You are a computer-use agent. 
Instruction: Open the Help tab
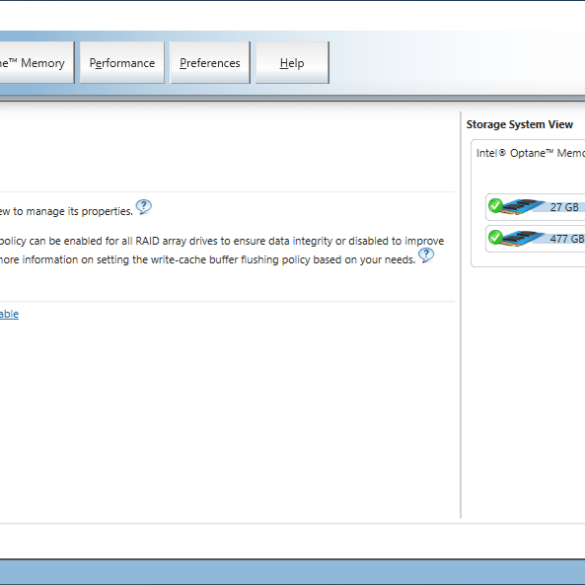coord(292,63)
